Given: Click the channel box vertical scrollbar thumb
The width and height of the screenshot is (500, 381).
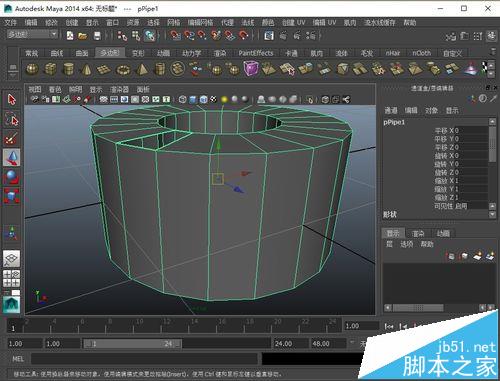Looking at the screenshot, I should click(x=492, y=145).
